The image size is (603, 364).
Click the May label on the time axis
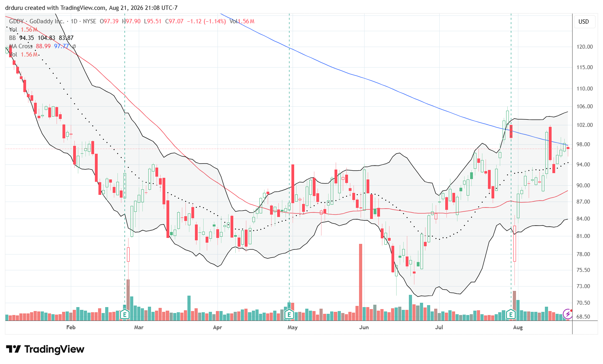[x=293, y=327]
